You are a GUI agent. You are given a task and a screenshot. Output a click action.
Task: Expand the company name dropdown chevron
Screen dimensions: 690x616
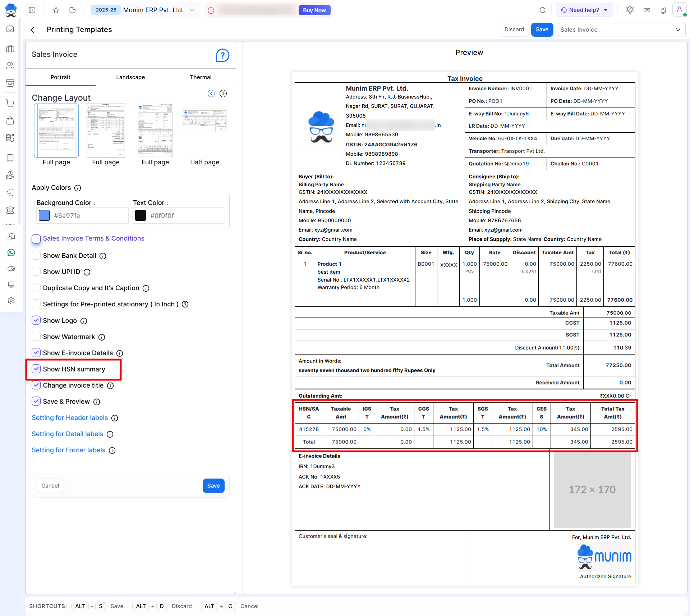(192, 10)
